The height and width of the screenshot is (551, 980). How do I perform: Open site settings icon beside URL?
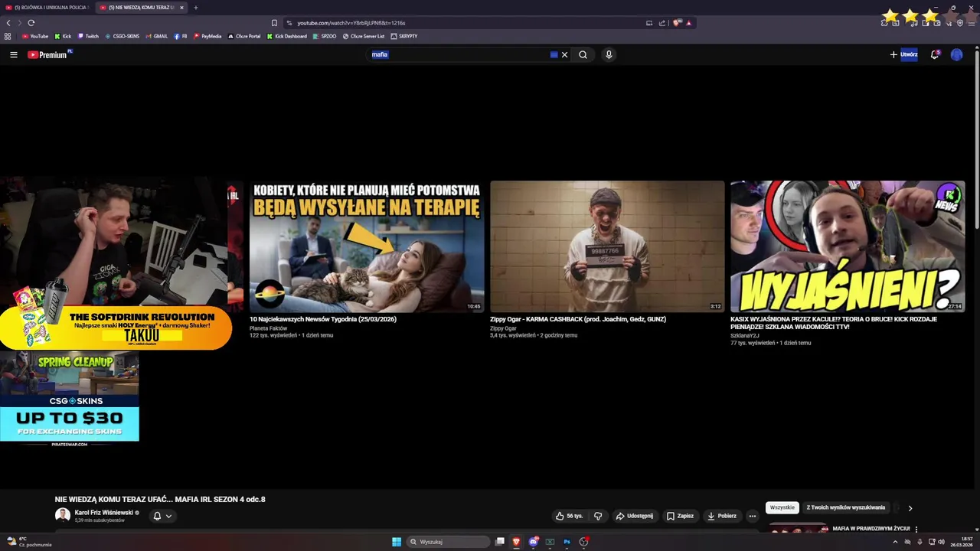pos(289,23)
